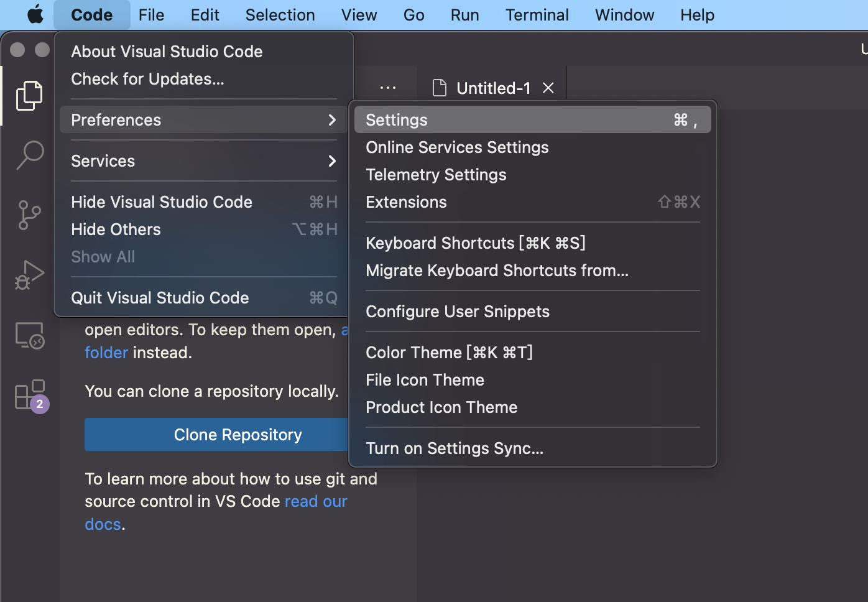Image resolution: width=868 pixels, height=602 pixels.
Task: Open the Run and Debug view icon
Action: 29,275
